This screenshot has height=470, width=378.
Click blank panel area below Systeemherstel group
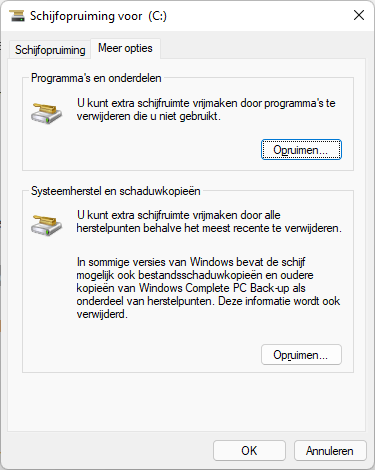(x=187, y=402)
